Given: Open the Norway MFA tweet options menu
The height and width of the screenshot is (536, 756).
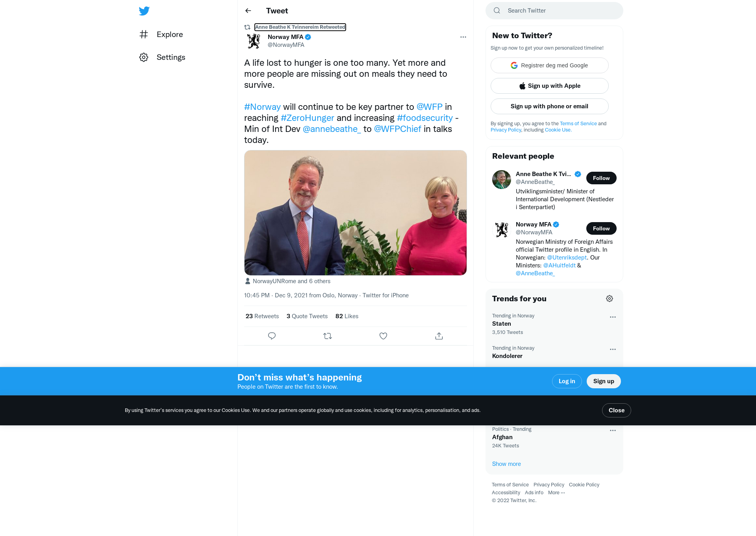Looking at the screenshot, I should click(x=463, y=37).
